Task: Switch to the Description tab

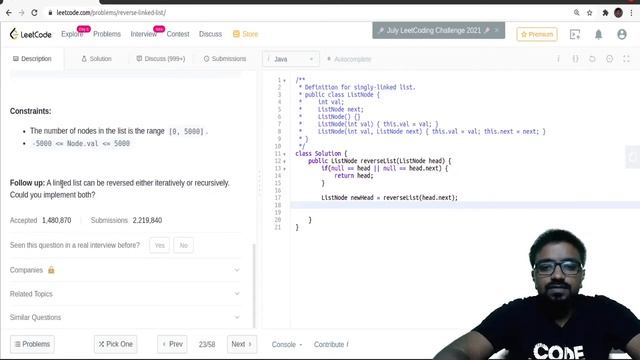Action: 32,59
